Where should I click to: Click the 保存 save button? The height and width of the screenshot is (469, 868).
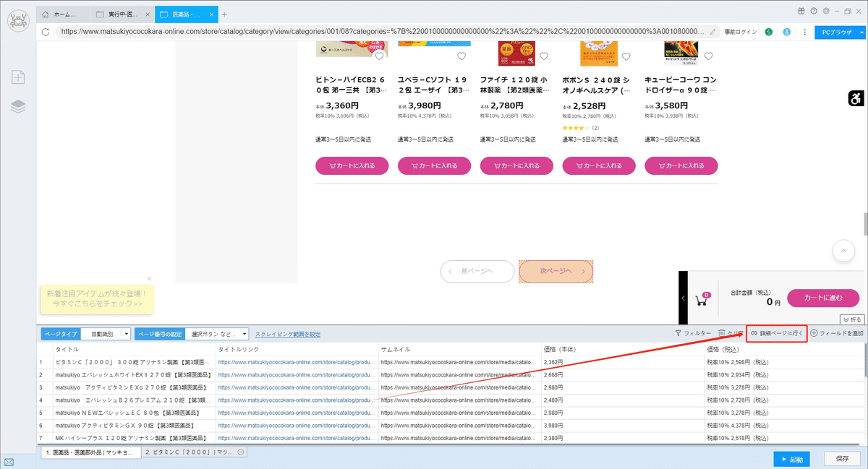coord(842,459)
